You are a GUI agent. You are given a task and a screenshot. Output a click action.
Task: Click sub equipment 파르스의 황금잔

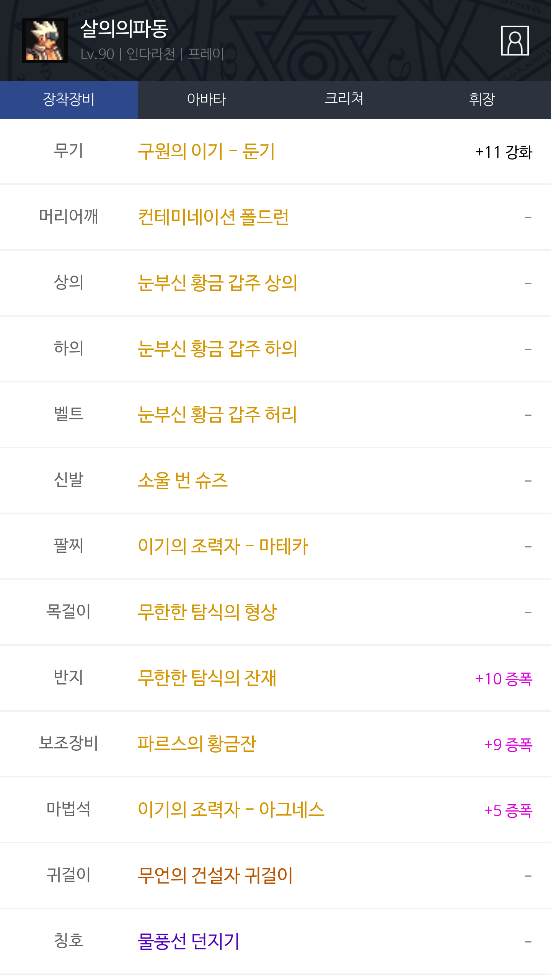(x=197, y=744)
